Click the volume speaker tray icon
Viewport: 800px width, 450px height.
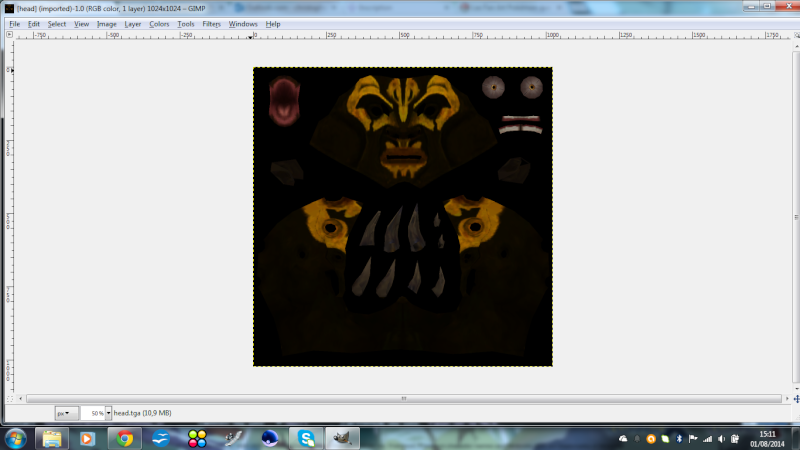(721, 439)
